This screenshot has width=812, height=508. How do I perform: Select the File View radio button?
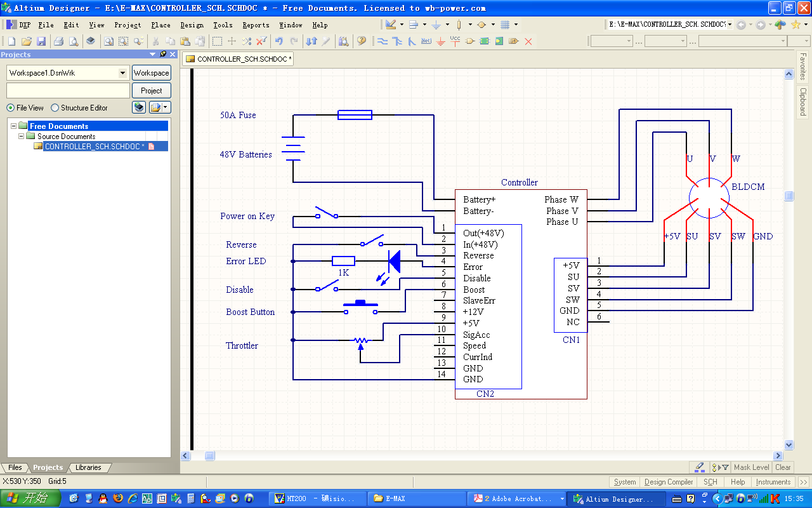(x=11, y=108)
